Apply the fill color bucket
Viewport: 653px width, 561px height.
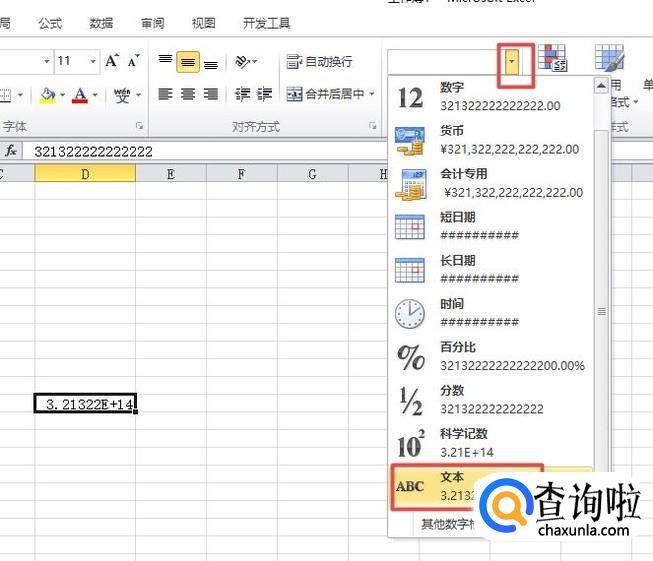coord(48,95)
